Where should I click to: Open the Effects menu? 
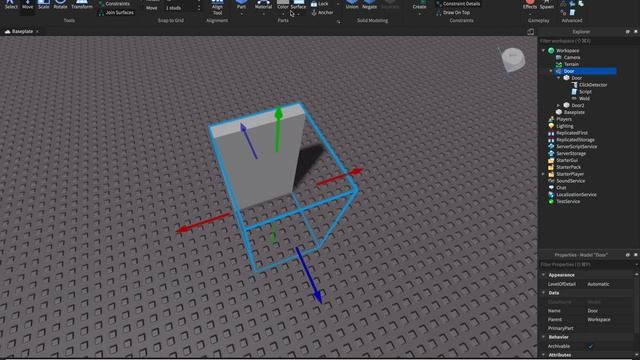530,4
